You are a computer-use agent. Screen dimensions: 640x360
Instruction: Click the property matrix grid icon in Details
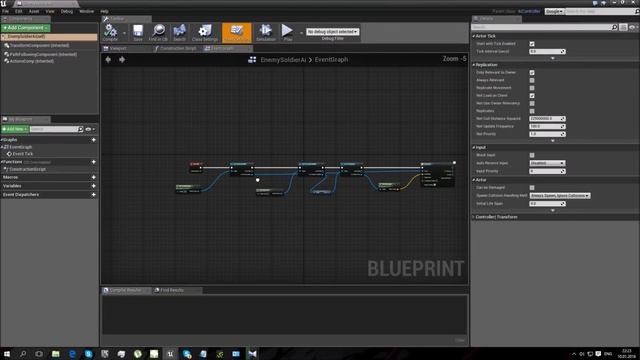[x=623, y=27]
